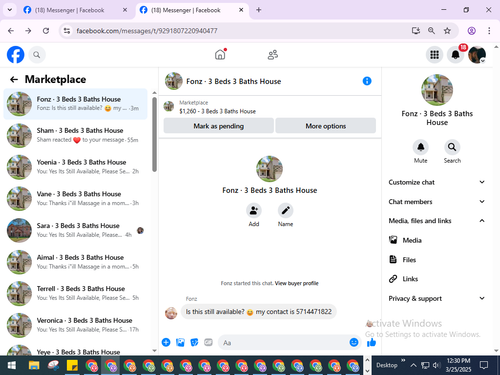Image resolution: width=500 pixels, height=375 pixels.
Task: Open Files in the side panel
Action: tap(437, 260)
